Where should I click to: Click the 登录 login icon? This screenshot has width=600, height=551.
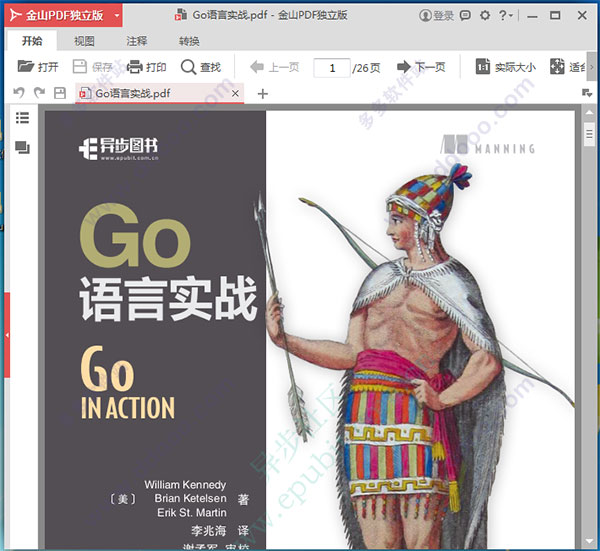436,15
